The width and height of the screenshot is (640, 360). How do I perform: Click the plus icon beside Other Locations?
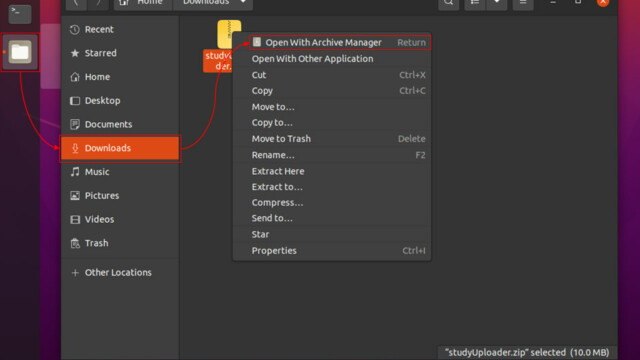coord(75,273)
